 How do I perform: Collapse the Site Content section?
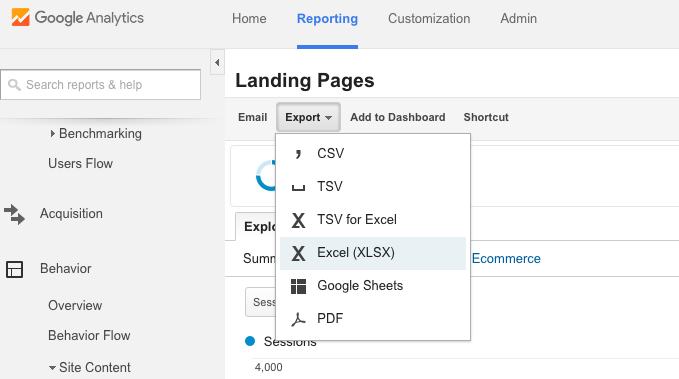[52, 368]
